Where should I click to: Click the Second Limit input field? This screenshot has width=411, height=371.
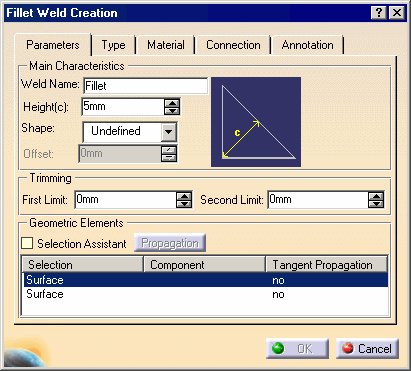pos(318,200)
